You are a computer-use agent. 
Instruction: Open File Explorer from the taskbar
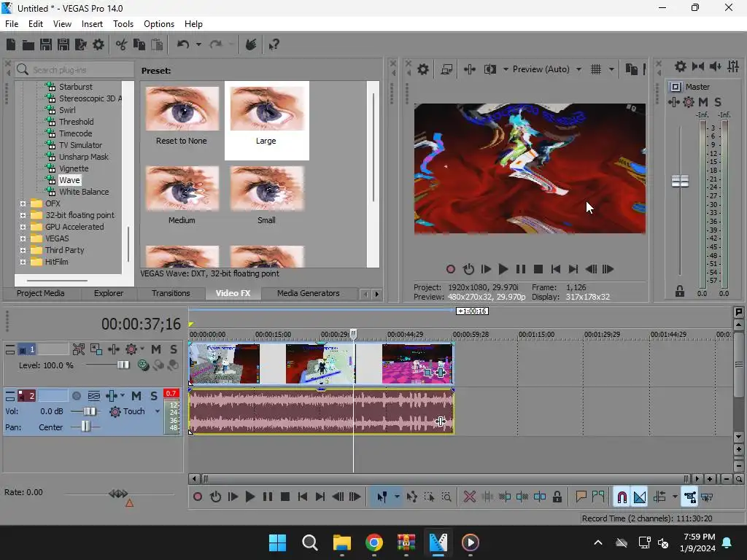coord(341,542)
